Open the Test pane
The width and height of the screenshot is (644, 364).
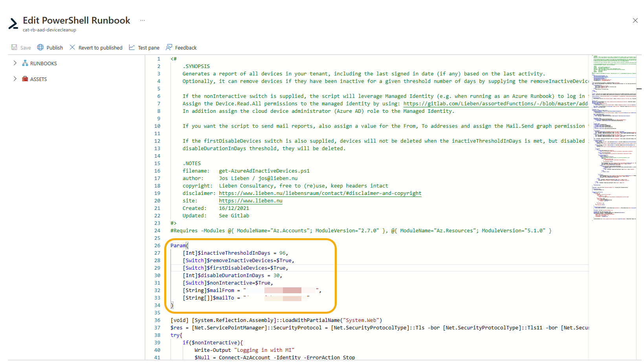pyautogui.click(x=132, y=47)
